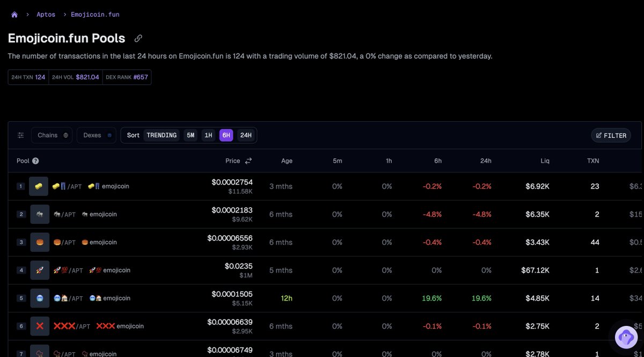
Task: Expand the Dexes dropdown
Action: click(97, 135)
